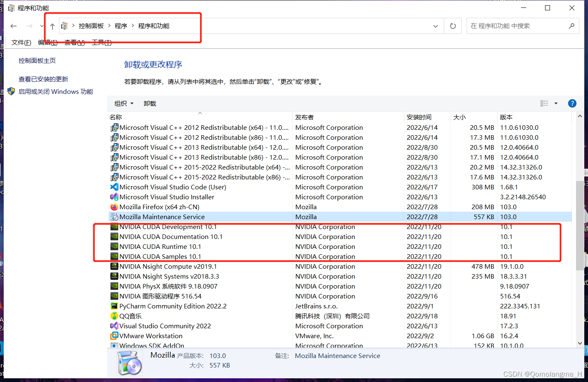Click the up arrow to go to parent folder
Image resolution: width=588 pixels, height=382 pixels.
tap(52, 26)
